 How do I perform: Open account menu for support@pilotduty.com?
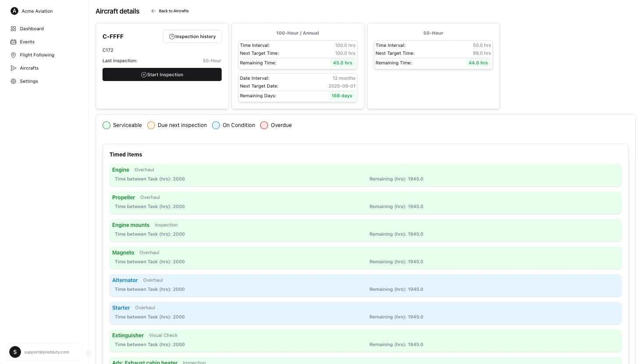point(44,352)
